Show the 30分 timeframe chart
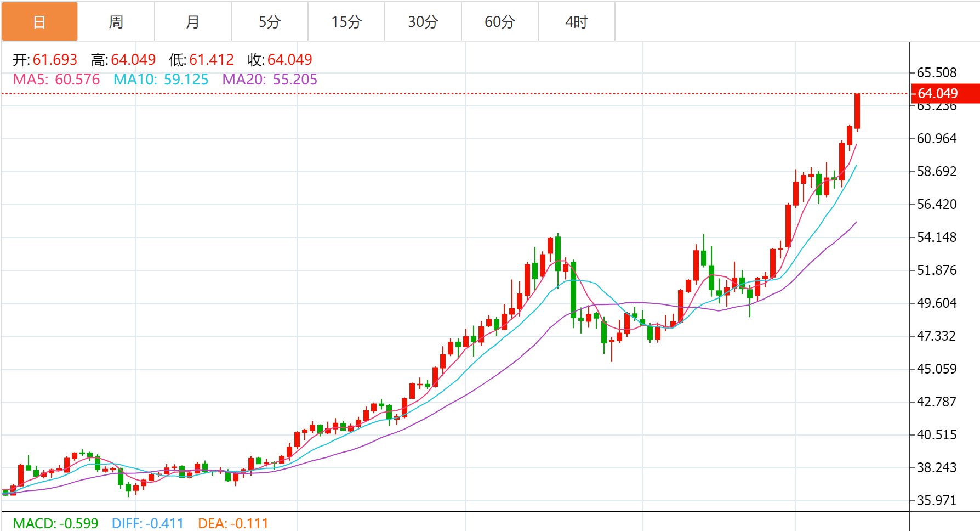Screen dimensions: 980x531 [x=423, y=22]
